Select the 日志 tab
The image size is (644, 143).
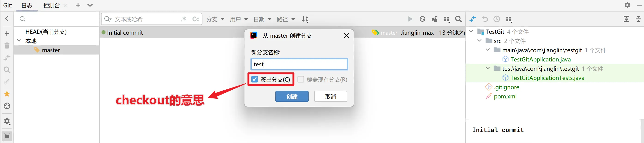[x=27, y=5]
